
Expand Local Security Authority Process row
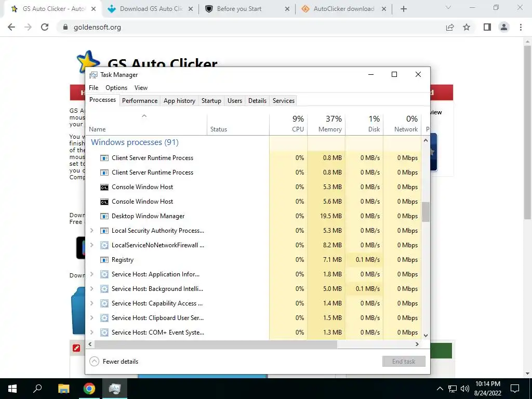pyautogui.click(x=91, y=231)
